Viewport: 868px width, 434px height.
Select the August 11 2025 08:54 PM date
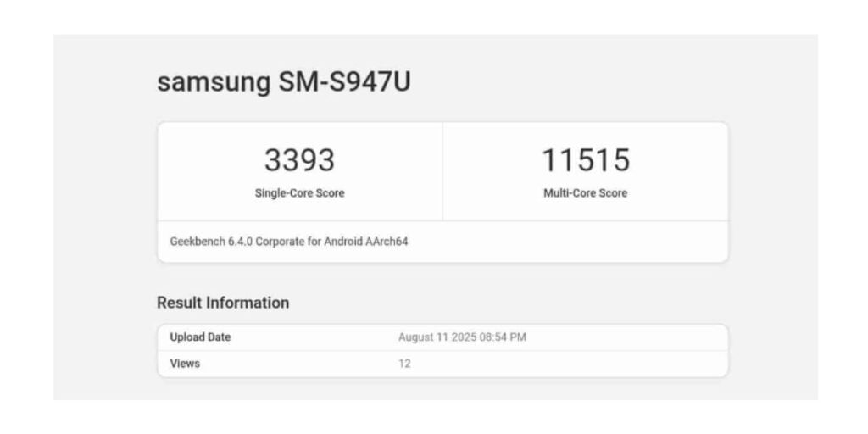pos(462,337)
